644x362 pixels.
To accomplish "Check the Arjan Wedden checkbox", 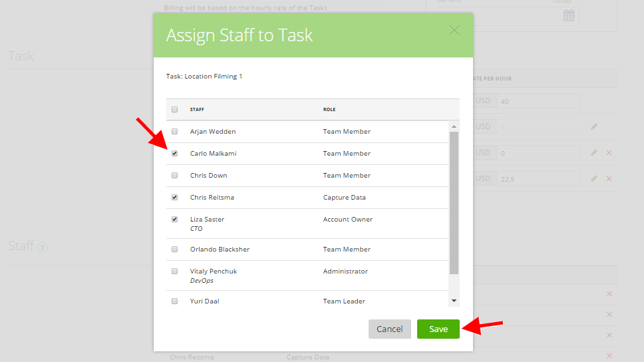I will (174, 132).
